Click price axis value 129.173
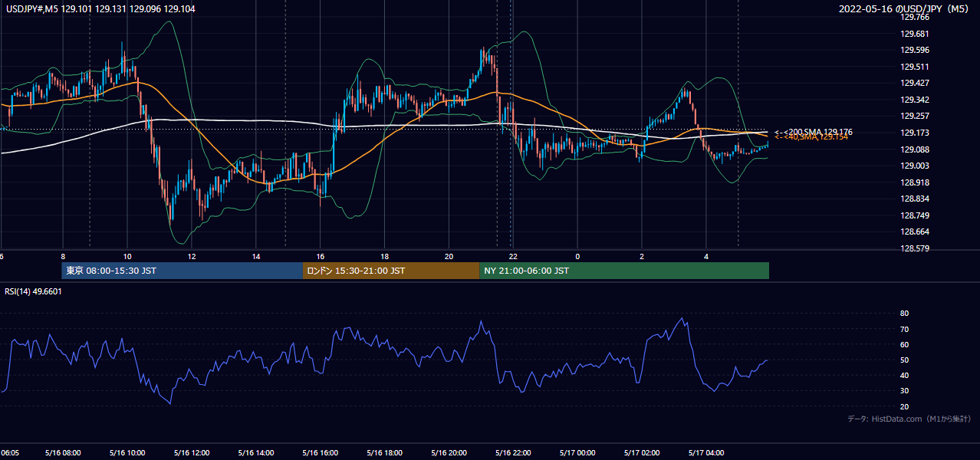 tap(914, 133)
